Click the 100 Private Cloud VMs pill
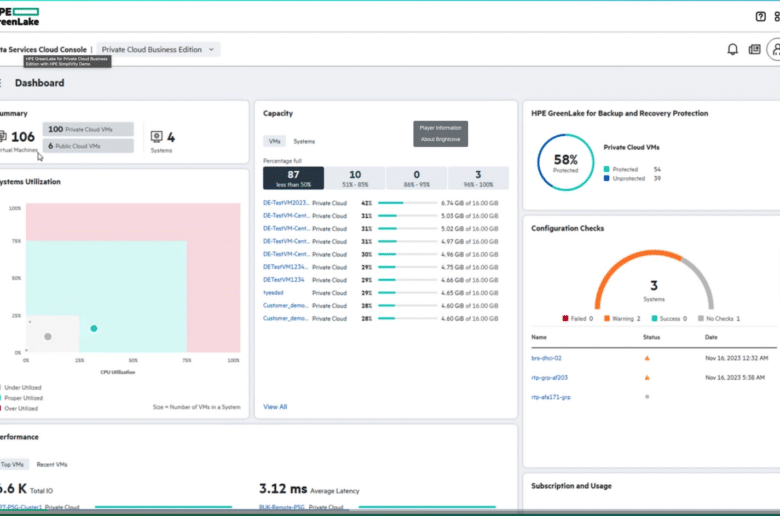This screenshot has width=780, height=516. [x=88, y=129]
